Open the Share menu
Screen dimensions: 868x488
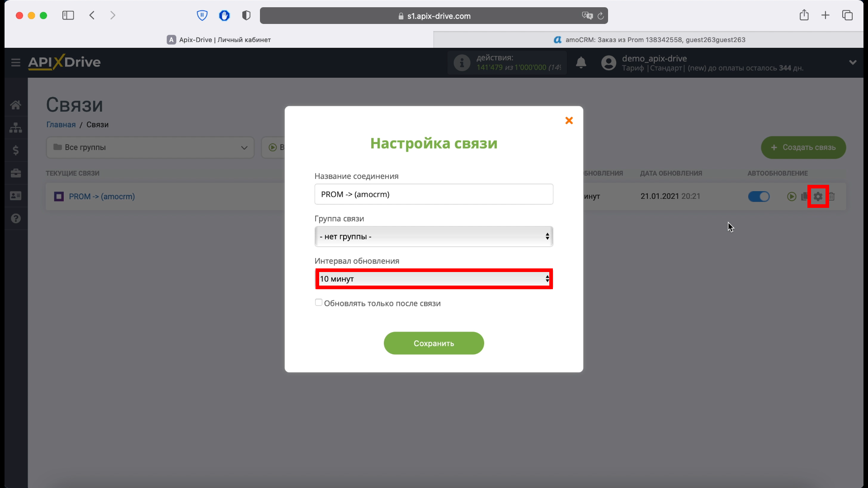(804, 15)
